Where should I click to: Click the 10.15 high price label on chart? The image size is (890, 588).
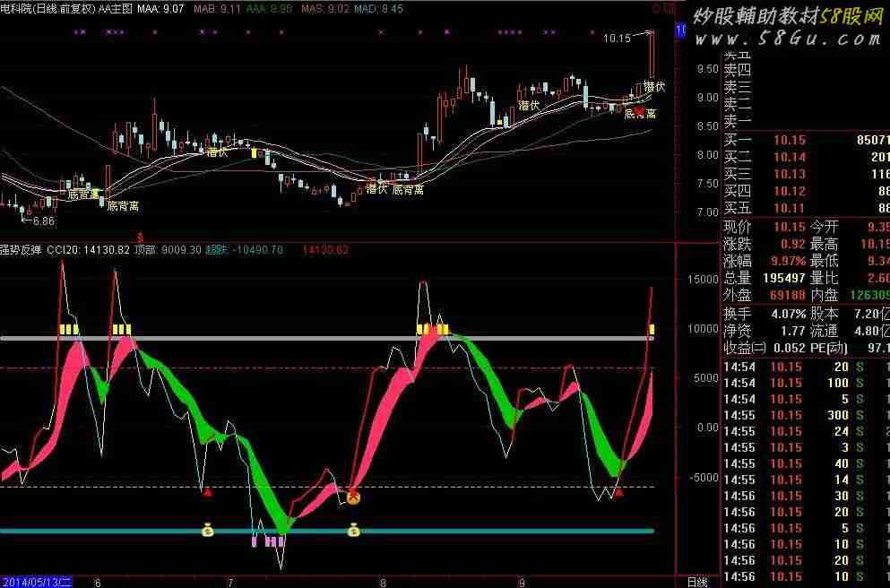click(x=617, y=39)
